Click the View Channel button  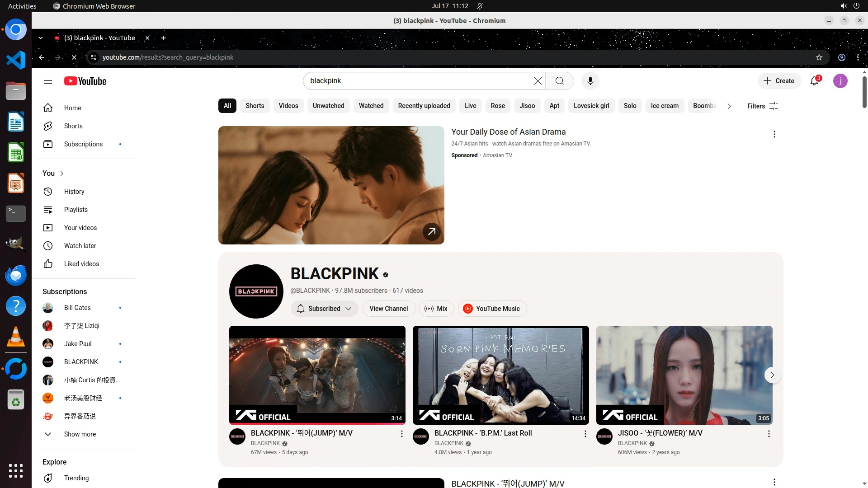[388, 309]
